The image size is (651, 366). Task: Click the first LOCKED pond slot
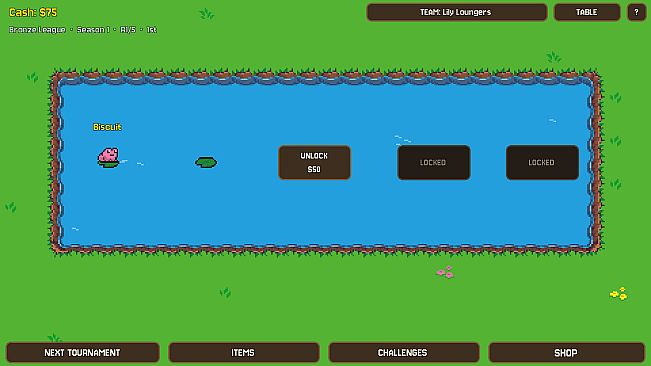click(x=434, y=162)
